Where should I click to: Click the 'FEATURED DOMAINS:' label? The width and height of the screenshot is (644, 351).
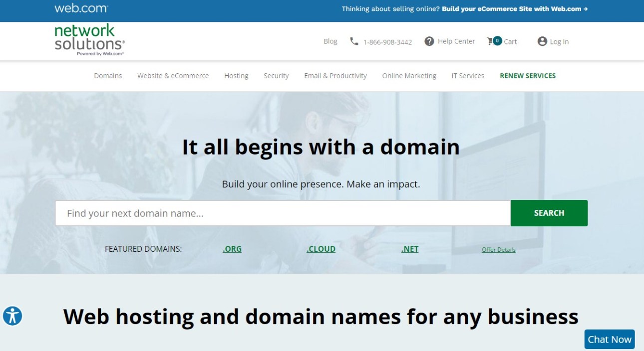[x=143, y=249]
